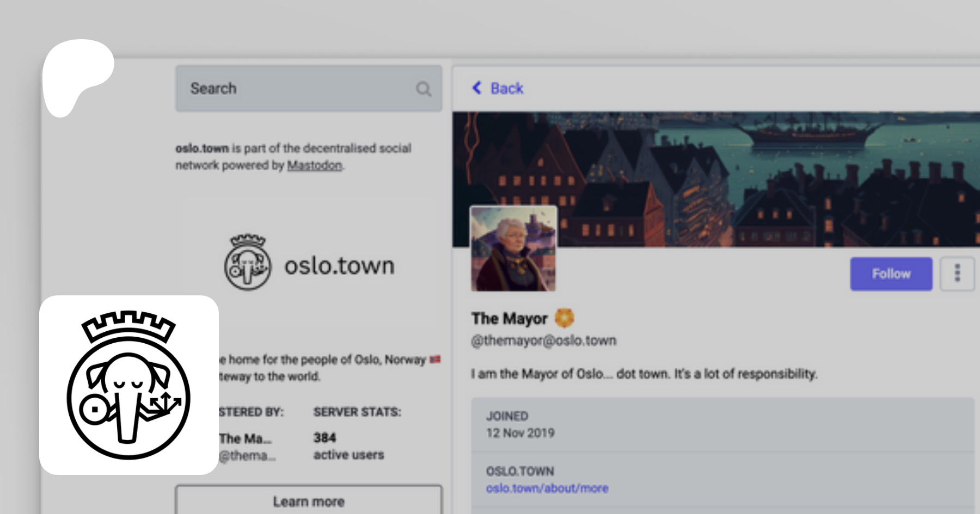
Task: Click The Mayor's profile avatar
Action: [x=513, y=249]
